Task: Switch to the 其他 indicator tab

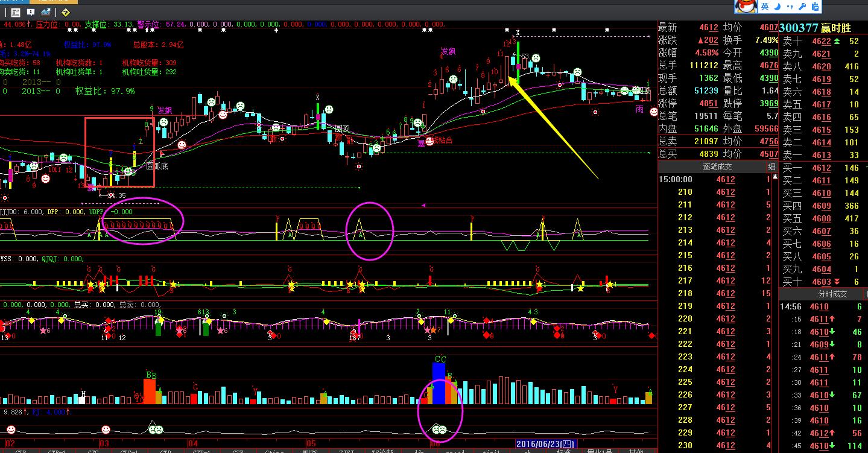Action: 636,451
